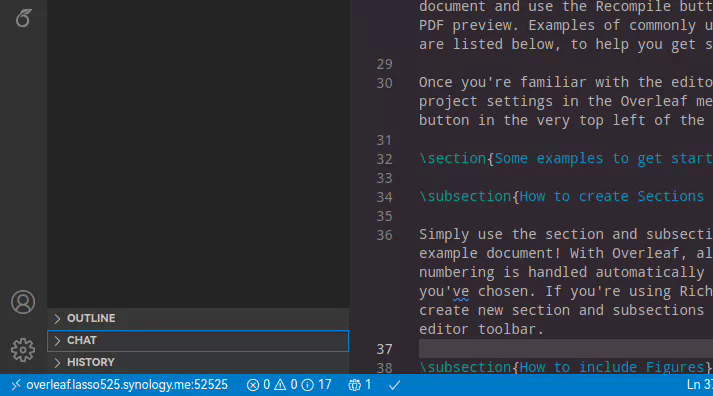This screenshot has height=396, width=713.
Task: Click line number 29 in gutter
Action: pyautogui.click(x=384, y=64)
